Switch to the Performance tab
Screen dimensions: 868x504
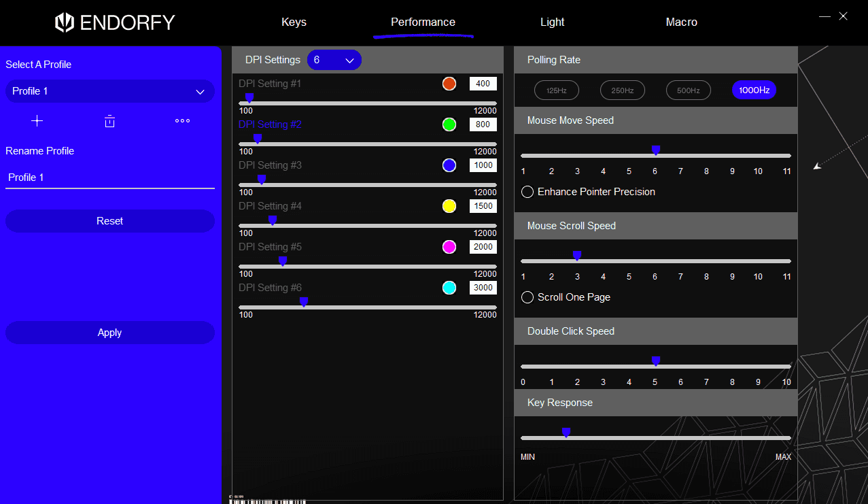pyautogui.click(x=423, y=22)
